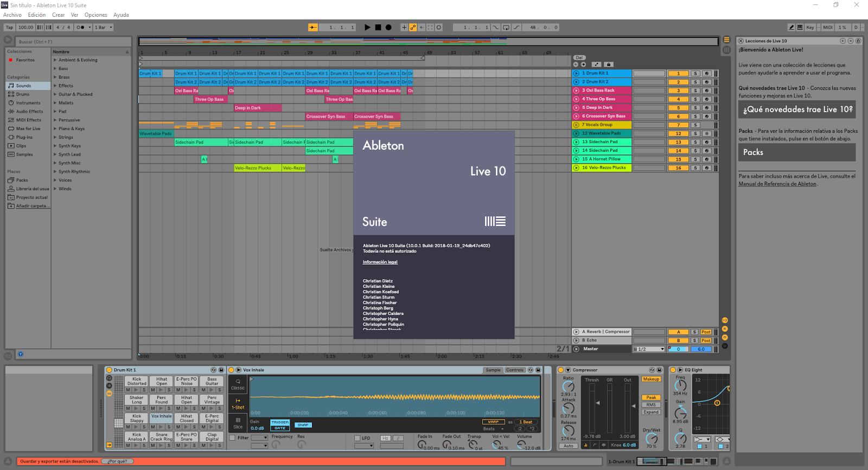This screenshot has width=868, height=470.
Task: Open the 1 Bar quantization dropdown
Action: pos(104,27)
